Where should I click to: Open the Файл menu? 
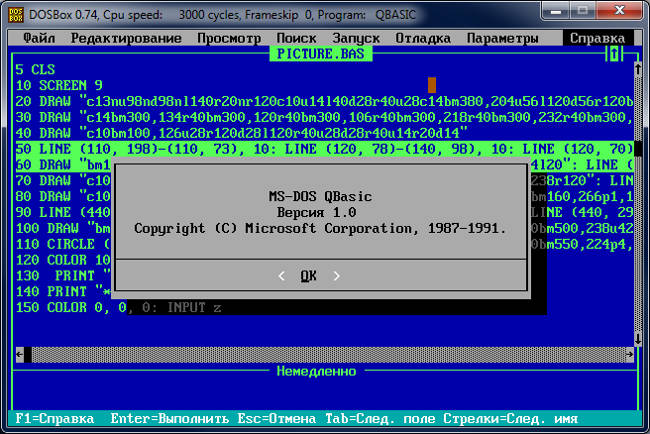pos(39,38)
